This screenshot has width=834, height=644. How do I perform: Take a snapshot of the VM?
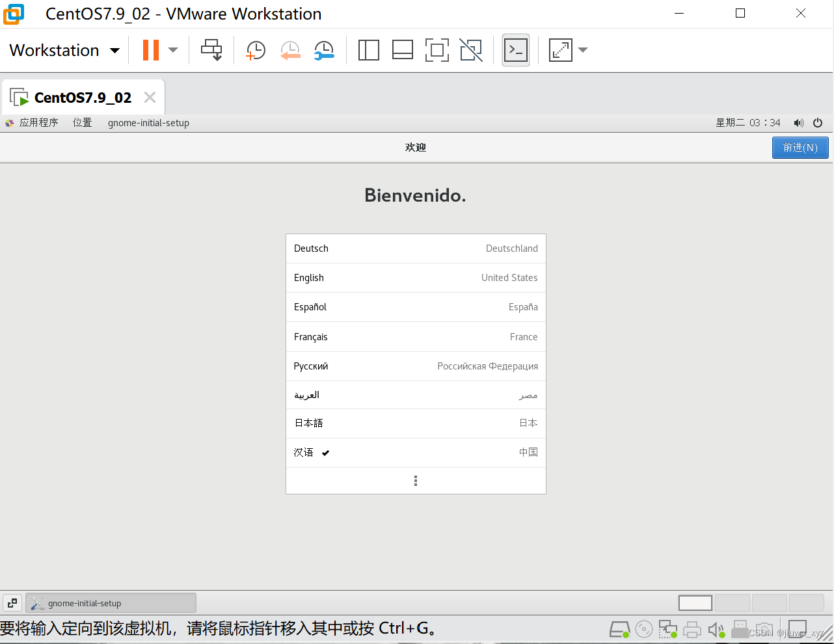[255, 50]
